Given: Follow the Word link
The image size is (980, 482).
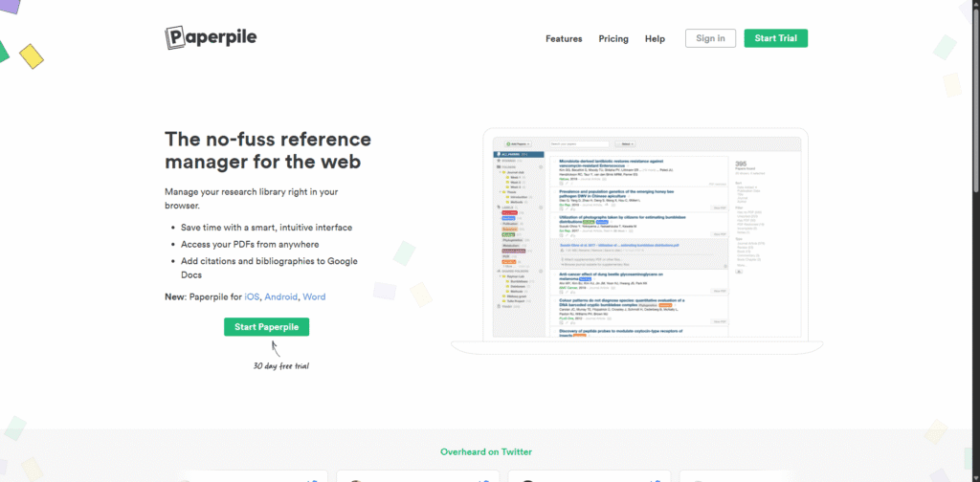Looking at the screenshot, I should pyautogui.click(x=314, y=296).
